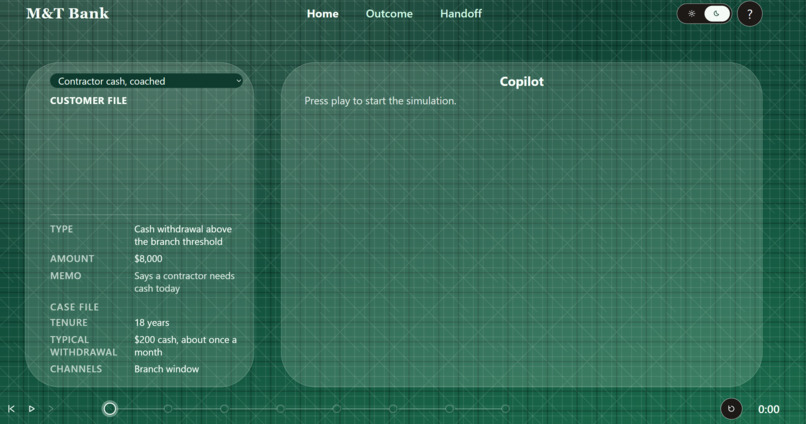Click the memo 'Says a contractor needs cash today'

coord(184,282)
